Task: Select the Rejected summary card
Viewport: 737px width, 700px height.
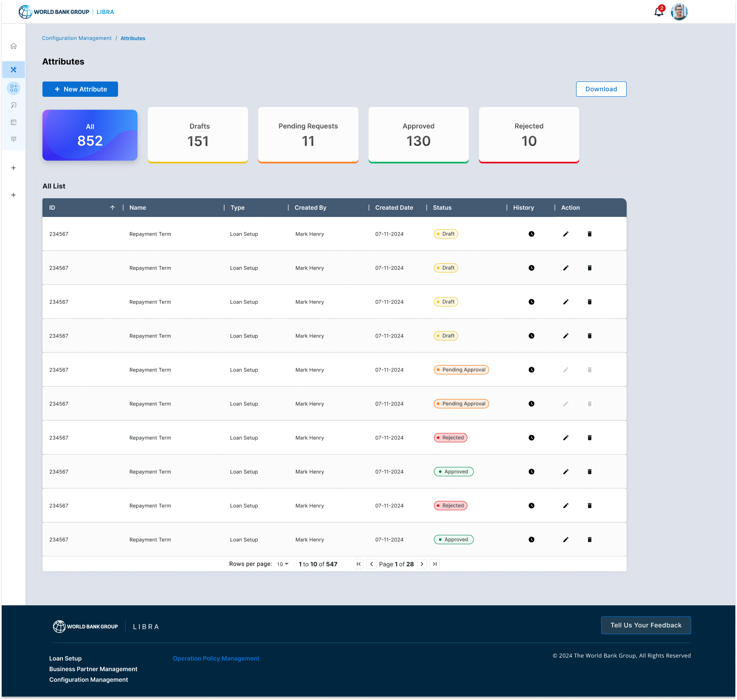Action: click(x=529, y=135)
